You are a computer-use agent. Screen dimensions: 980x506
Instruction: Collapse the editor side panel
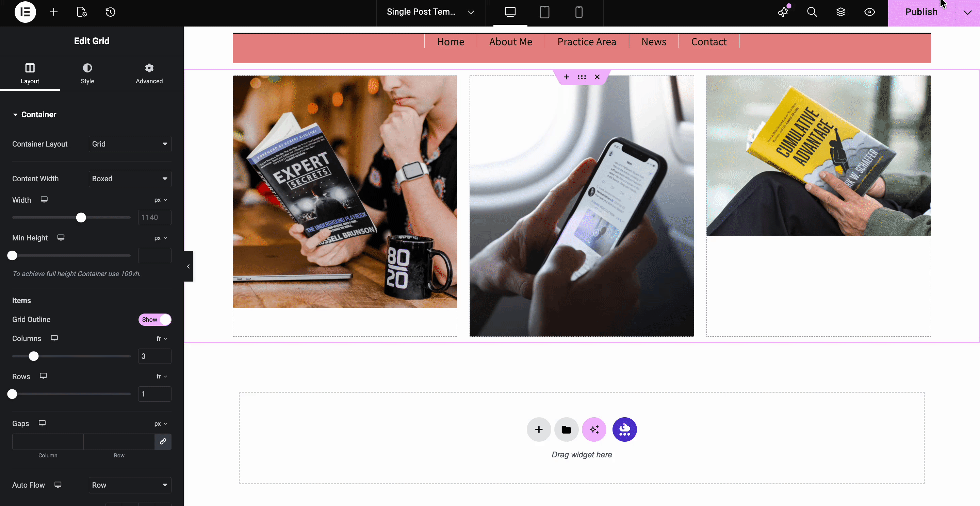(188, 267)
